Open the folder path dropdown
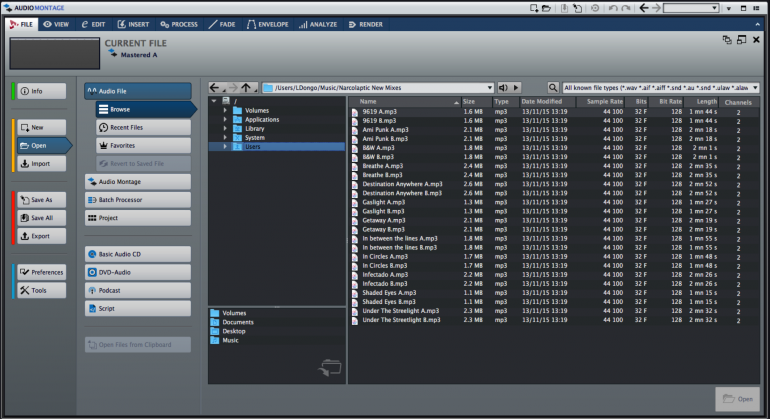Screen dimensions: 770x419 point(490,88)
